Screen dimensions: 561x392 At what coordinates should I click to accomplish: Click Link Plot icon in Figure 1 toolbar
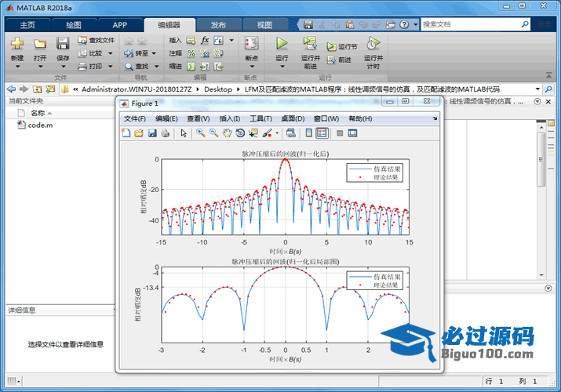point(291,133)
